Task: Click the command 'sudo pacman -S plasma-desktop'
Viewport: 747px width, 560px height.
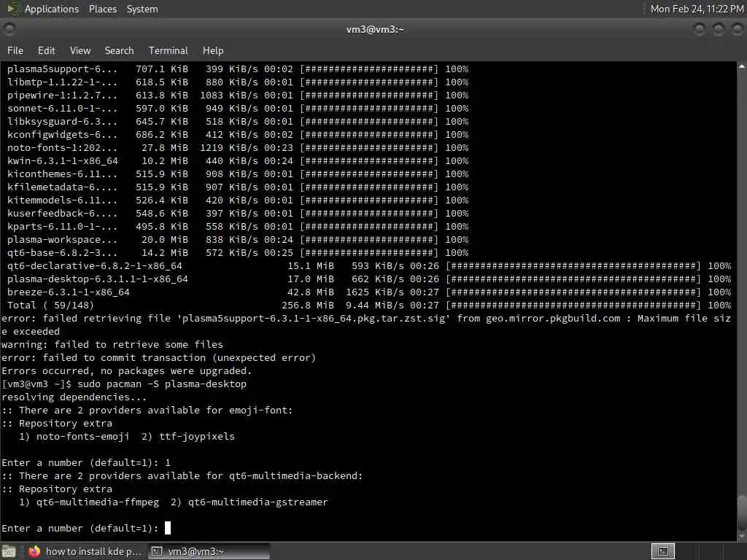Action: pos(162,384)
